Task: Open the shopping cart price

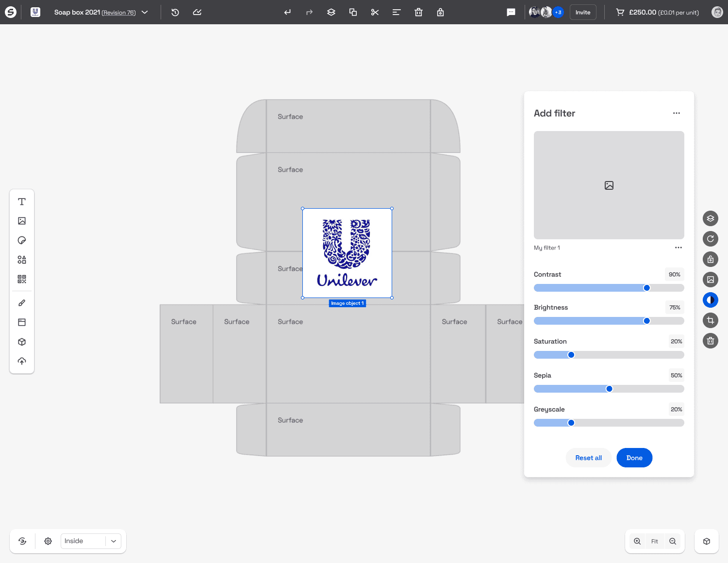Action: tap(658, 12)
